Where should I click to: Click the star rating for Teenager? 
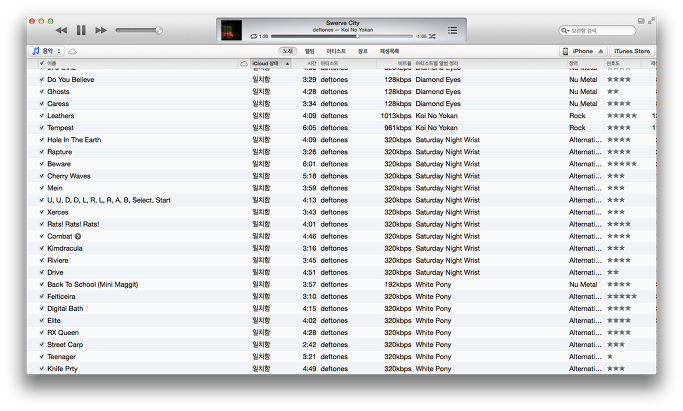(x=610, y=357)
